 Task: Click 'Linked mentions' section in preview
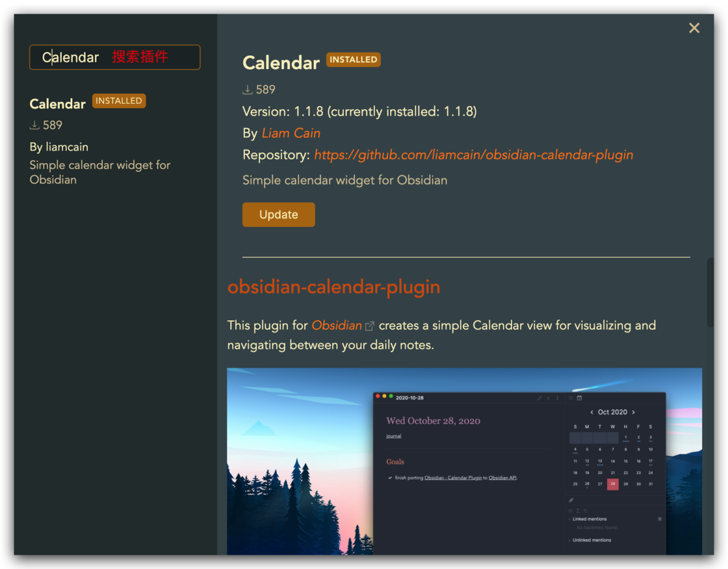pos(590,519)
